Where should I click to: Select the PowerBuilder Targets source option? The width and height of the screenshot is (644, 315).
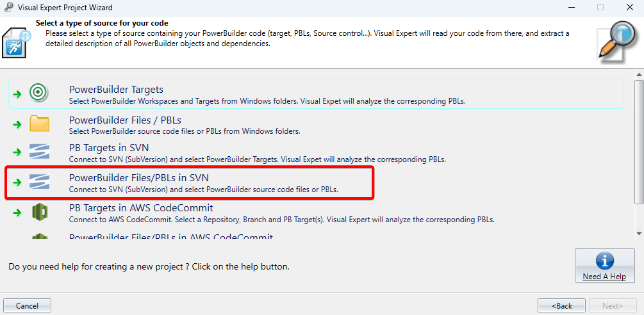[116, 90]
